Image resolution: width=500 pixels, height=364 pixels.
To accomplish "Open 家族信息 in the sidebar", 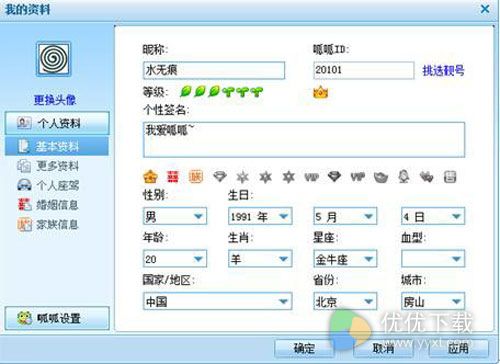I will (48, 224).
